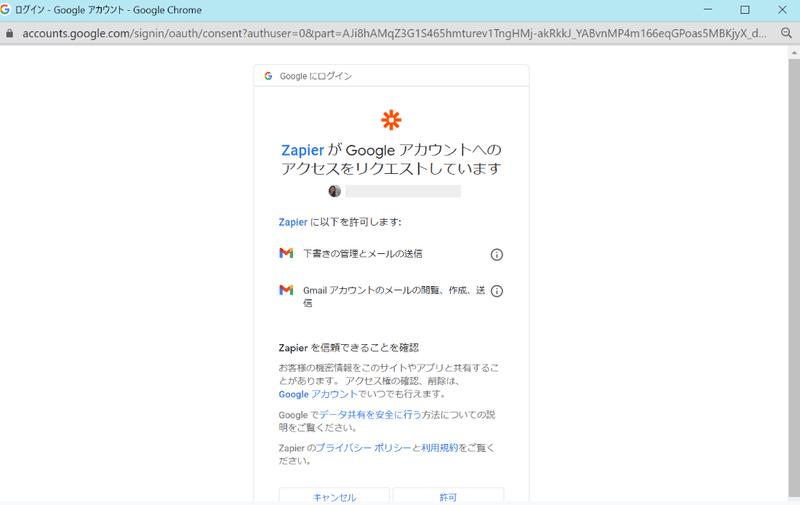800x505 pixels.
Task: Click the scrollbar up arrow
Action: 794,52
